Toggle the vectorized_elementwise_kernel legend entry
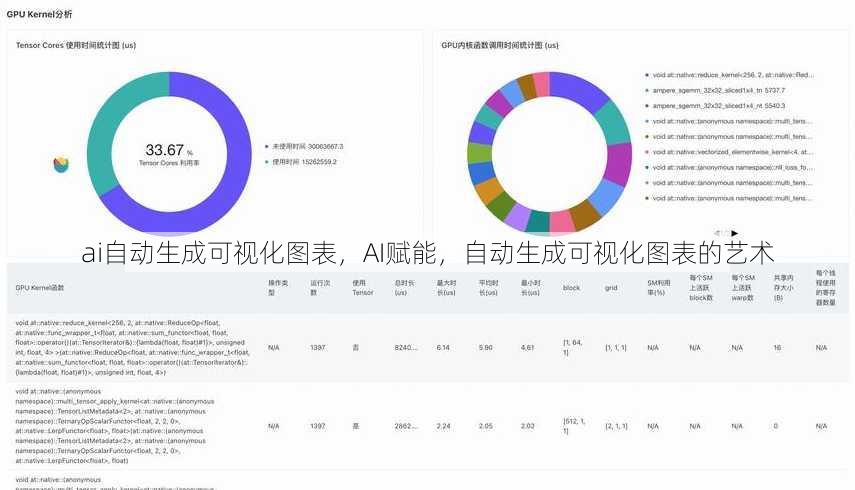The height and width of the screenshot is (490, 855). 730,152
